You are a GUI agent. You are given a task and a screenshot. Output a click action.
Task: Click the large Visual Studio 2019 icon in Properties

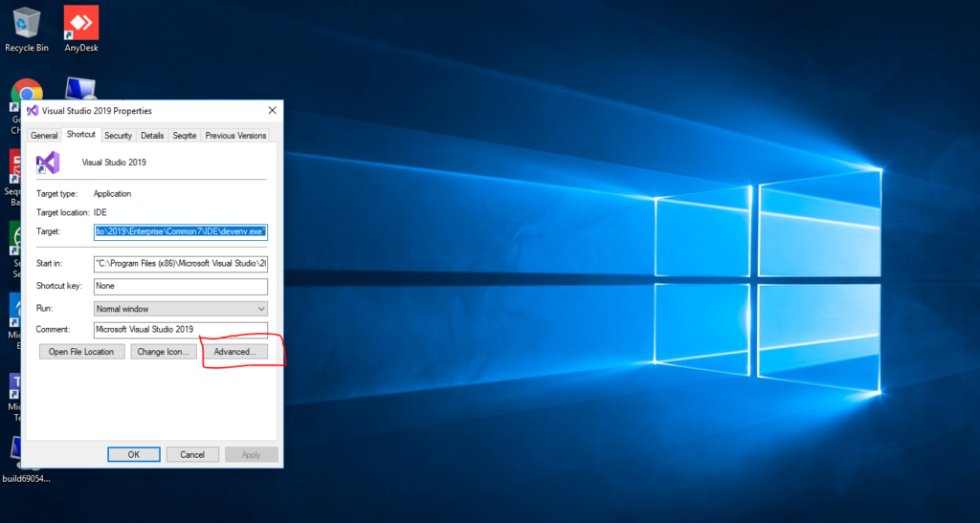pyautogui.click(x=48, y=163)
